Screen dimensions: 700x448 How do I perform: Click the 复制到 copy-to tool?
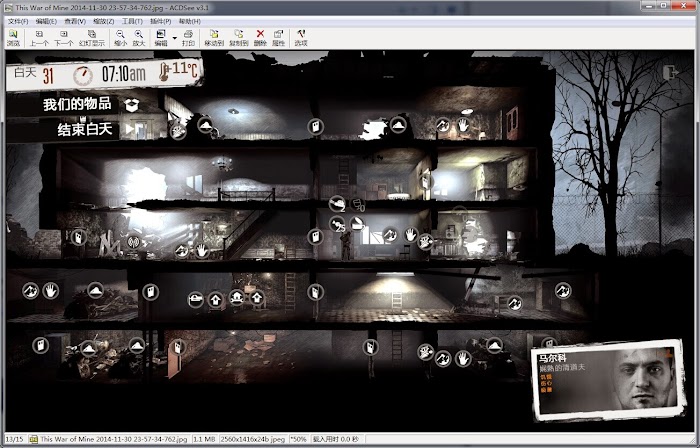pyautogui.click(x=239, y=38)
